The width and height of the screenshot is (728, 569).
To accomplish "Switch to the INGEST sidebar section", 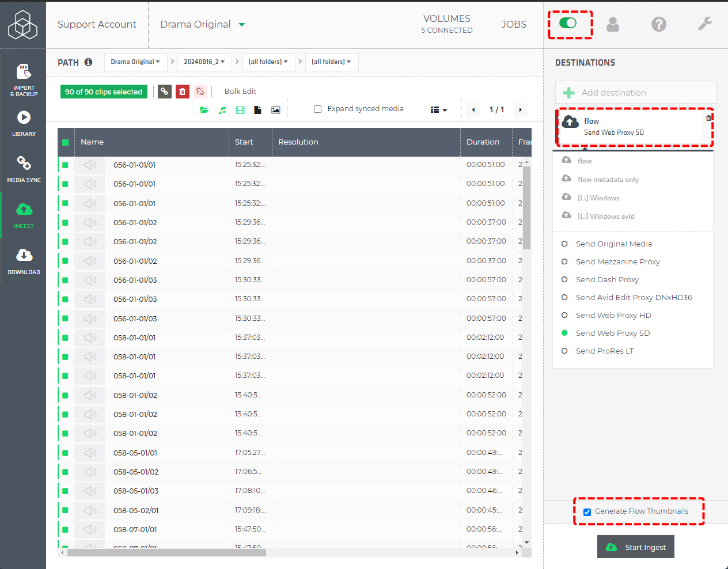I will pos(23,214).
